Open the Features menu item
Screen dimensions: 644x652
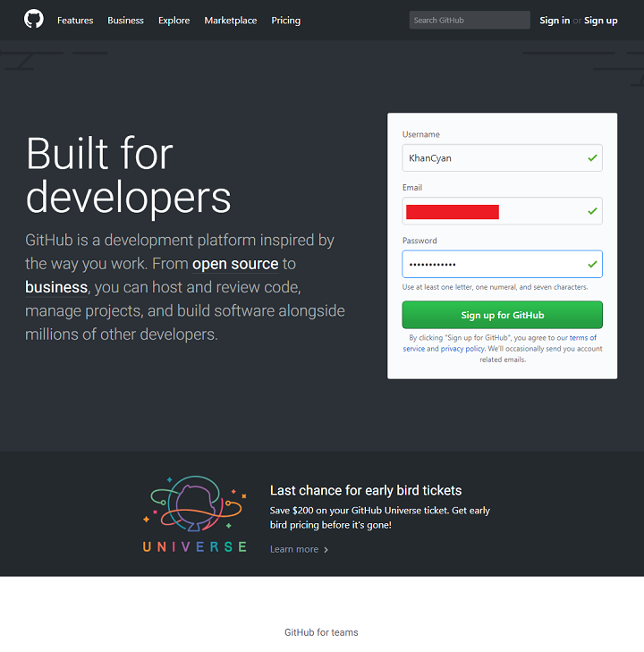click(x=75, y=21)
